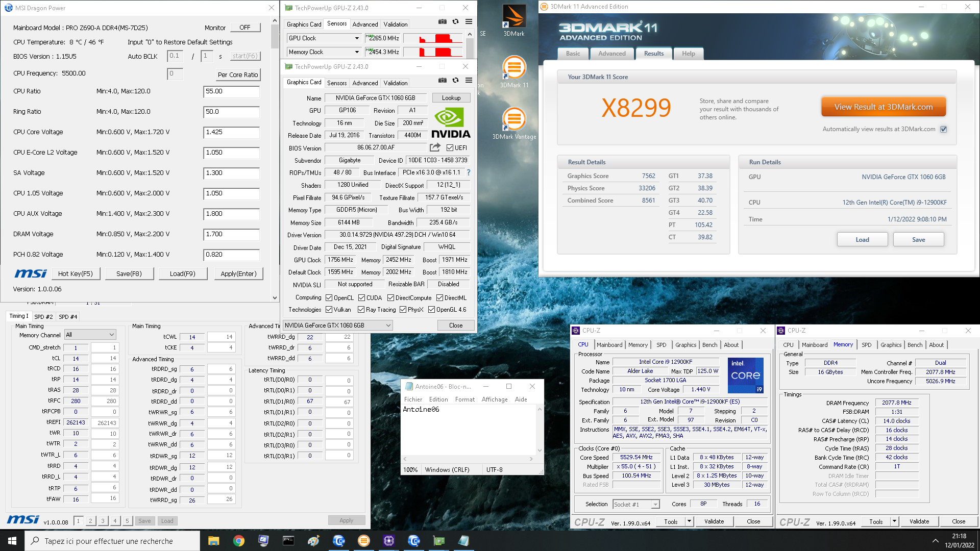The height and width of the screenshot is (551, 980).
Task: Toggle the UEFI checkbox in GPU-Z
Action: [x=450, y=148]
